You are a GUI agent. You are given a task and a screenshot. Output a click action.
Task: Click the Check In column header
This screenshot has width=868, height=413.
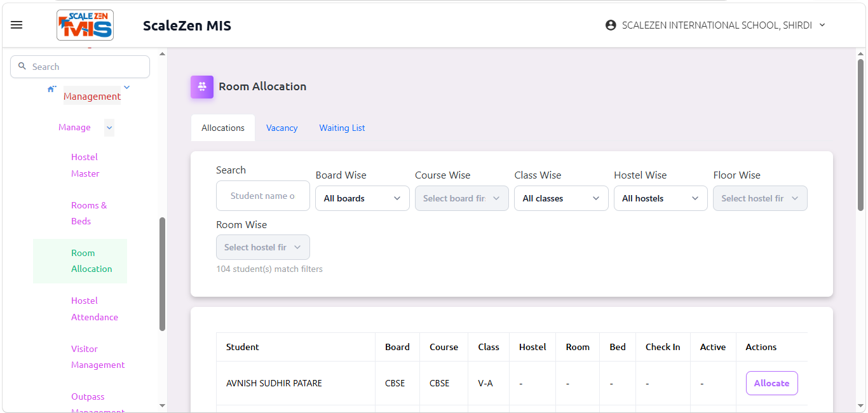[x=663, y=347]
